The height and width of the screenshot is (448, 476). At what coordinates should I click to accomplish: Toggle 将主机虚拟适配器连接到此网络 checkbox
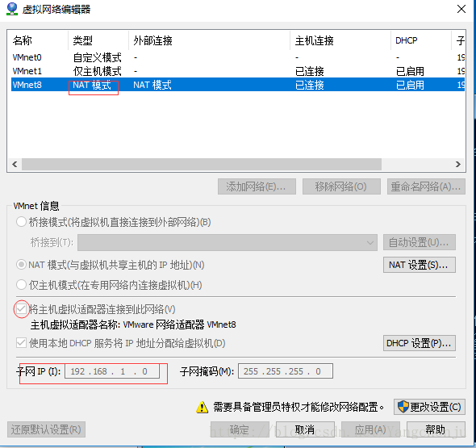coord(21,309)
